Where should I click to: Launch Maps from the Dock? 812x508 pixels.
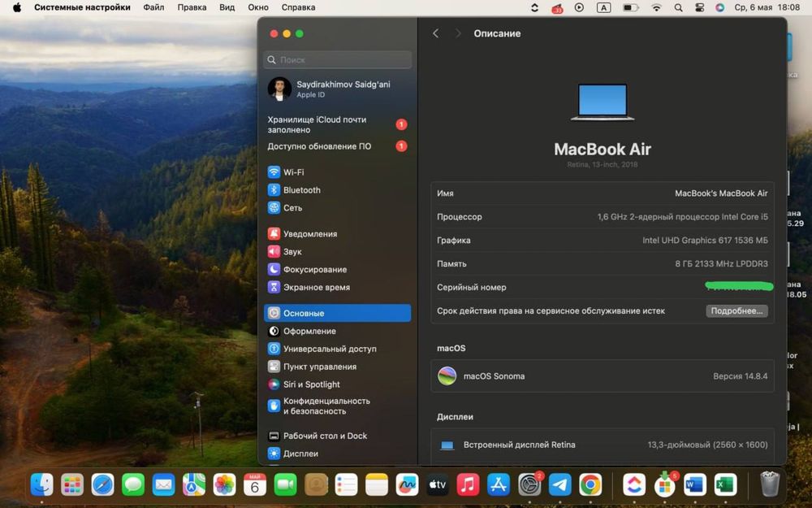point(194,485)
